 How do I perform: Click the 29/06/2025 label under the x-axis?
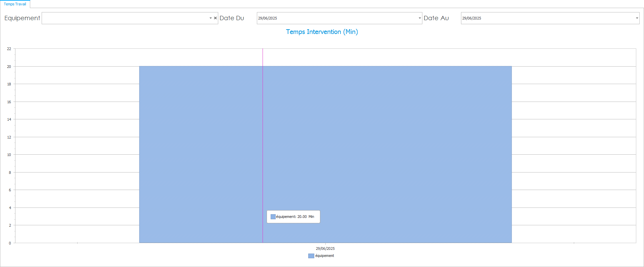pos(325,249)
